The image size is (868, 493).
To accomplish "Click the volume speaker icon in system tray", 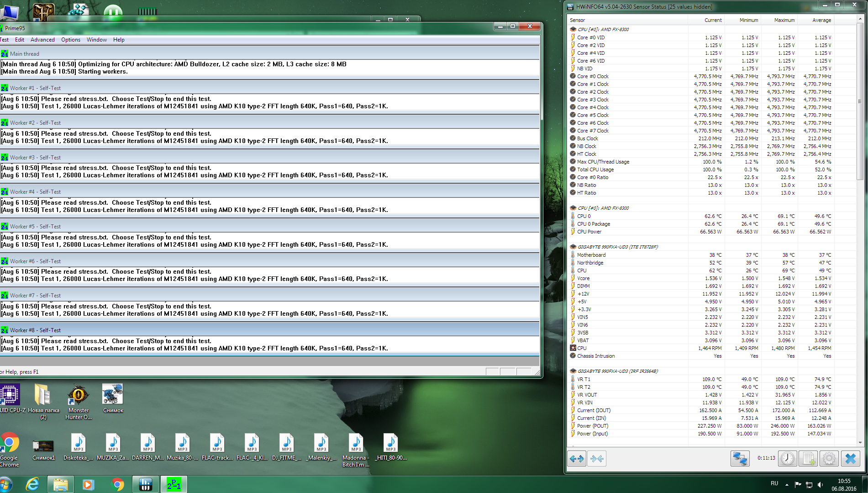I will point(820,484).
